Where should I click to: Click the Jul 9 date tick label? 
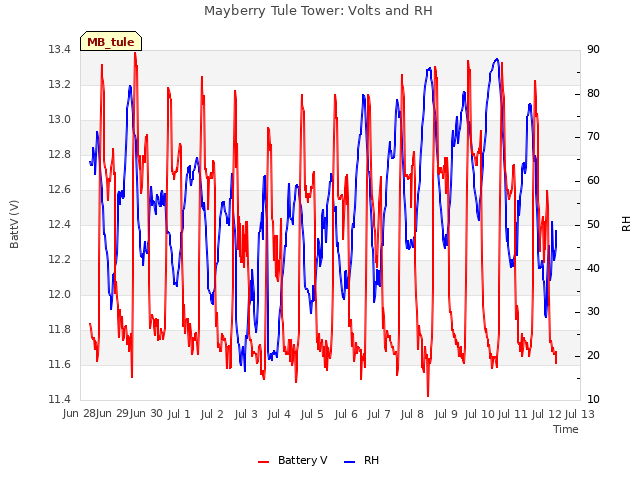[x=446, y=414]
